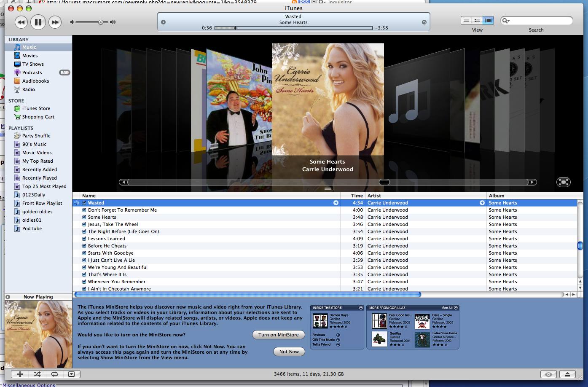
Task: Switch to Cover Flow view
Action: pos(489,20)
